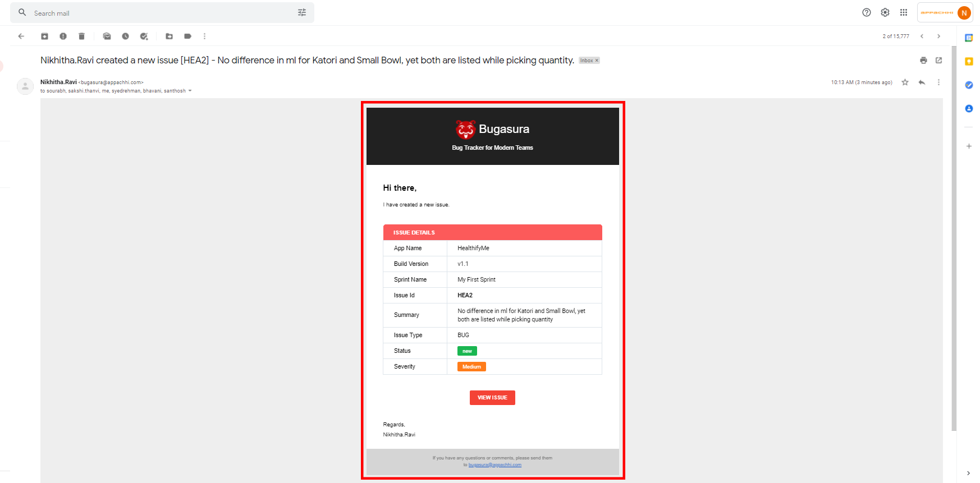Print all messages in conversation

click(923, 61)
